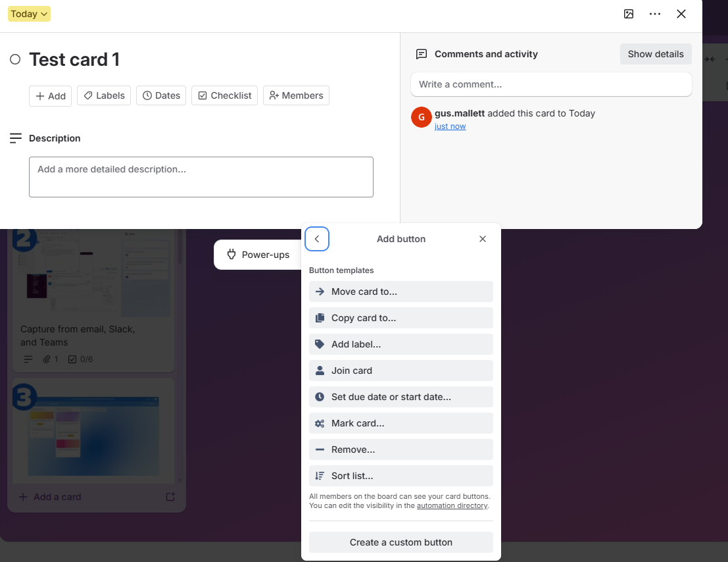Screen dimensions: 728x562
Task: Choose the Mark card button template
Action: (400, 423)
